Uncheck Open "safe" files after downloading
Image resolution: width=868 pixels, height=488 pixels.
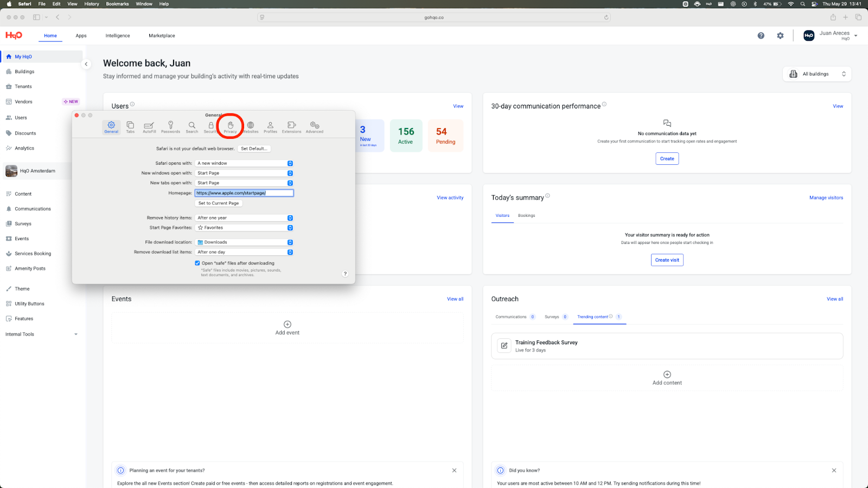click(x=197, y=263)
